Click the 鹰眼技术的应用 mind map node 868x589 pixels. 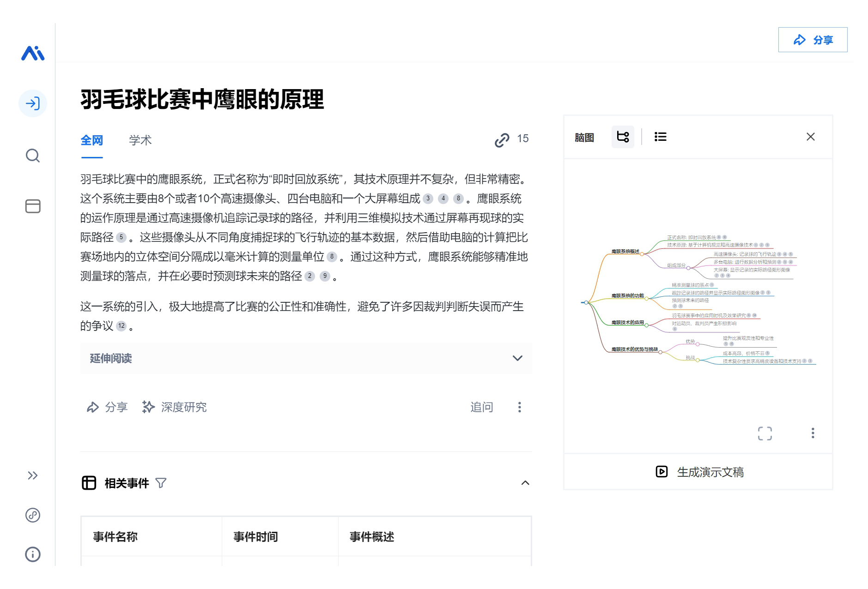tap(628, 323)
